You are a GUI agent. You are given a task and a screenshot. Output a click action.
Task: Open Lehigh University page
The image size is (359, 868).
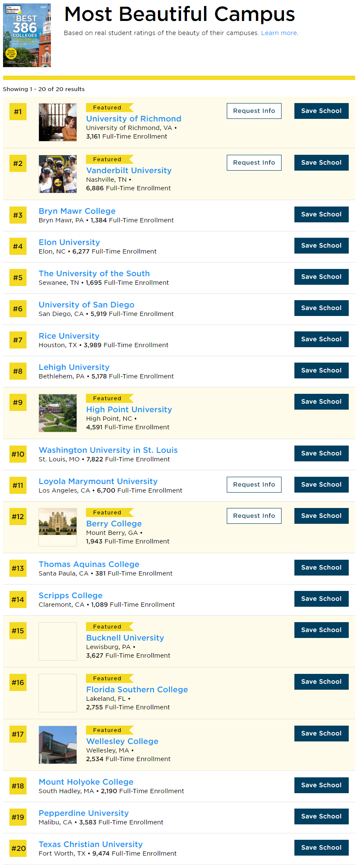[74, 367]
